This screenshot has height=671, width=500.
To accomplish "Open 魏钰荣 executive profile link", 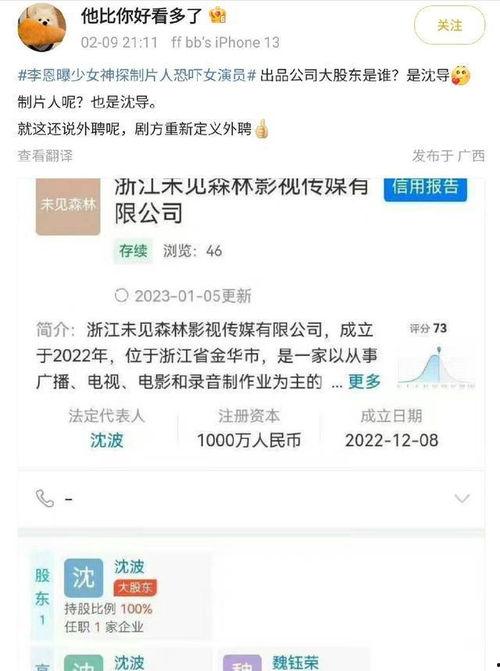I will point(295,662).
